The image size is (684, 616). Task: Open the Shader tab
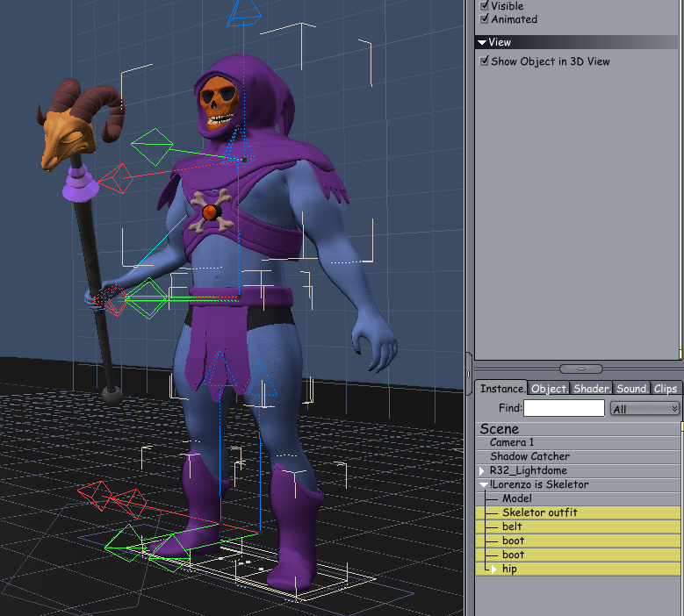[x=591, y=388]
